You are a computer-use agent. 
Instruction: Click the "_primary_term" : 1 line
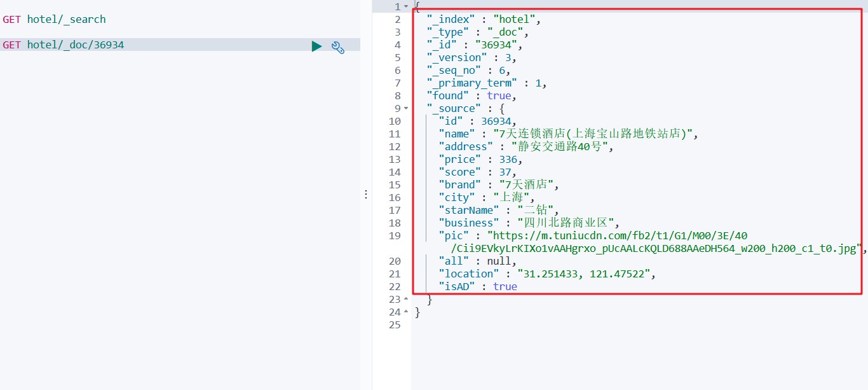(x=487, y=83)
